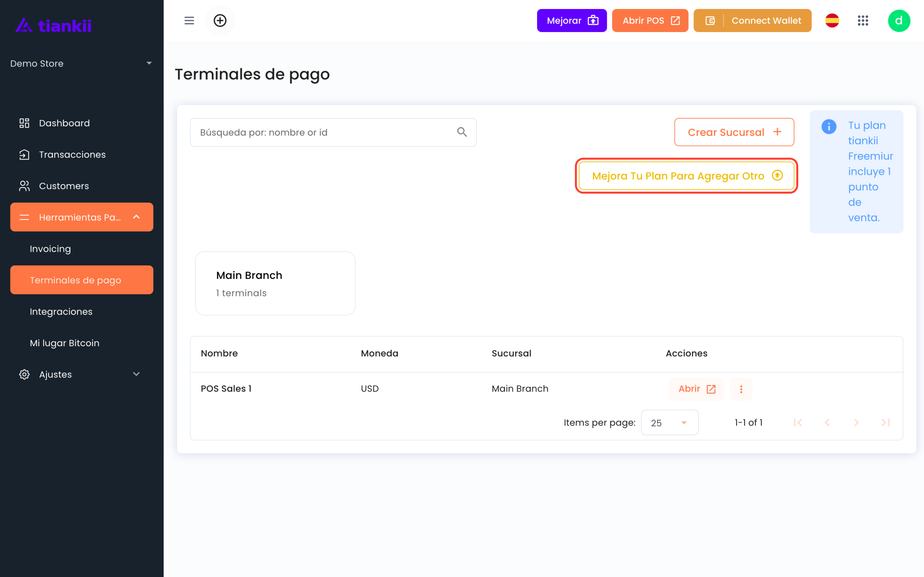This screenshot has height=577, width=924.
Task: Focus the Búsqueda por nombre search field
Action: click(333, 132)
